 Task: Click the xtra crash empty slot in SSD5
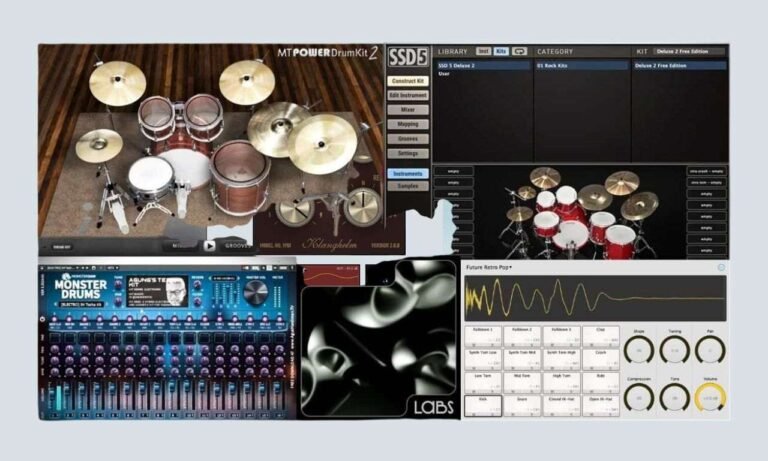point(706,171)
